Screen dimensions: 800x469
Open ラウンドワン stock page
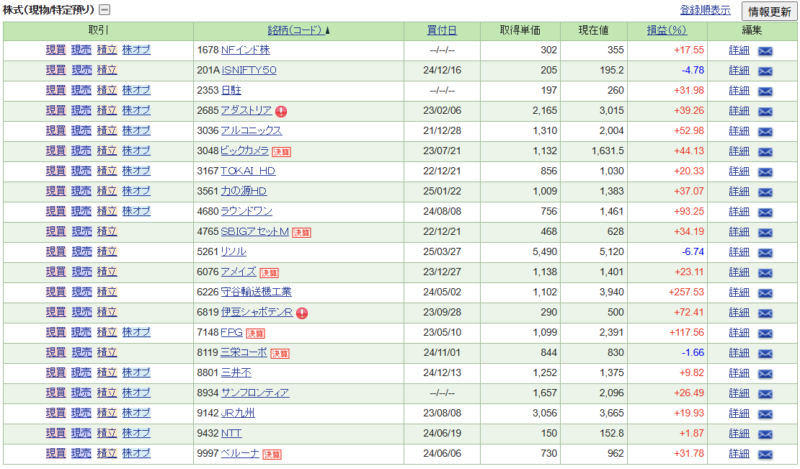point(246,211)
